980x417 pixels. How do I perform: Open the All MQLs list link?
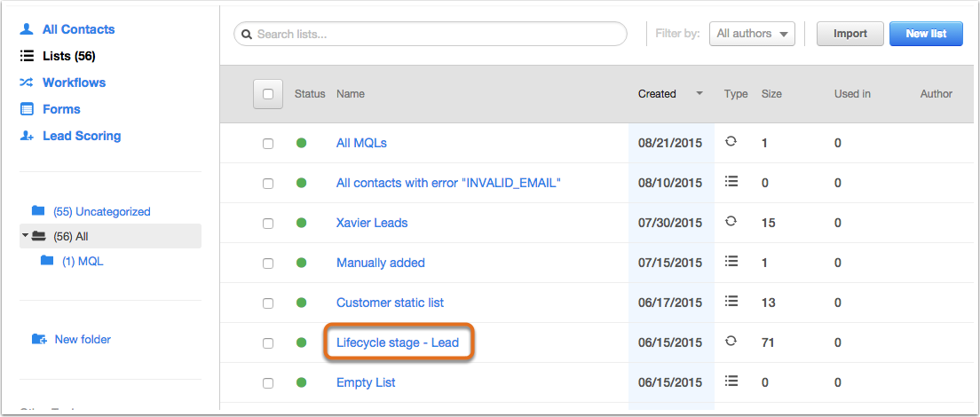click(x=361, y=143)
